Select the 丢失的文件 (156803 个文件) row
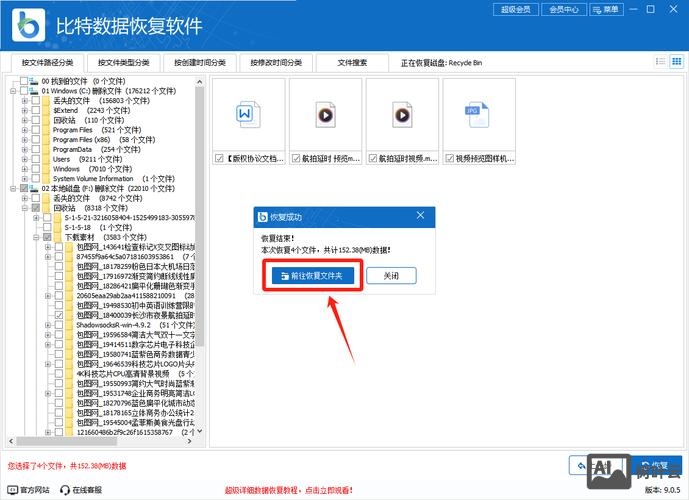The width and height of the screenshot is (689, 500). point(102,101)
